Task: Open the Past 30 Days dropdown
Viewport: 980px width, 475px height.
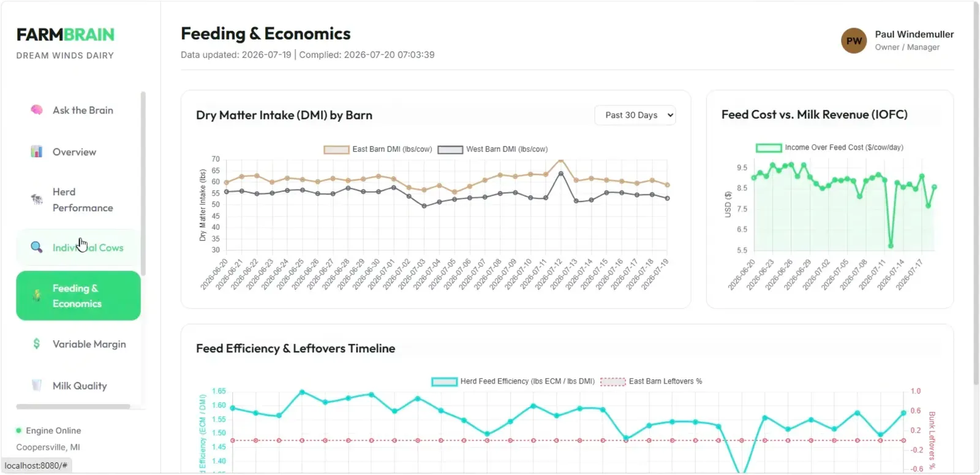Action: pyautogui.click(x=635, y=115)
